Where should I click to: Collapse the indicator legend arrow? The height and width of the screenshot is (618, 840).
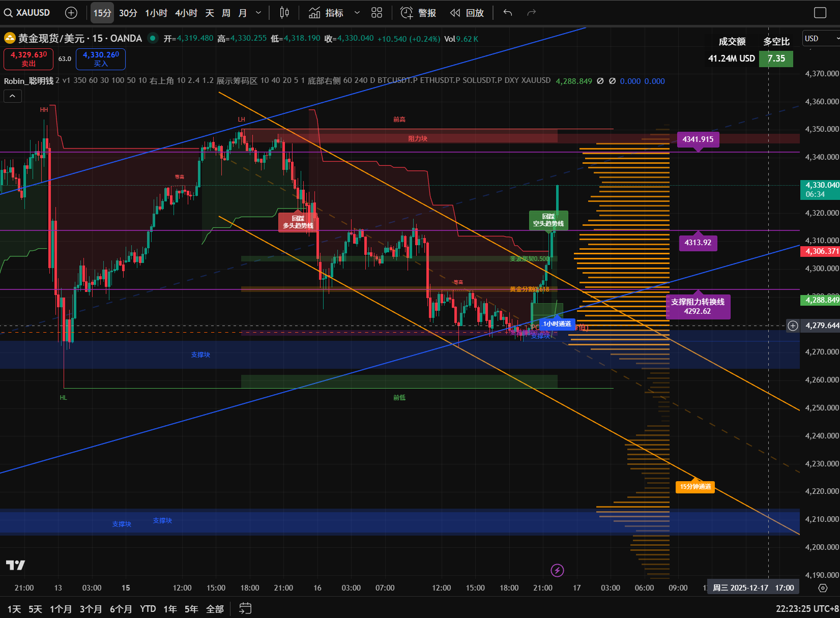pyautogui.click(x=12, y=96)
